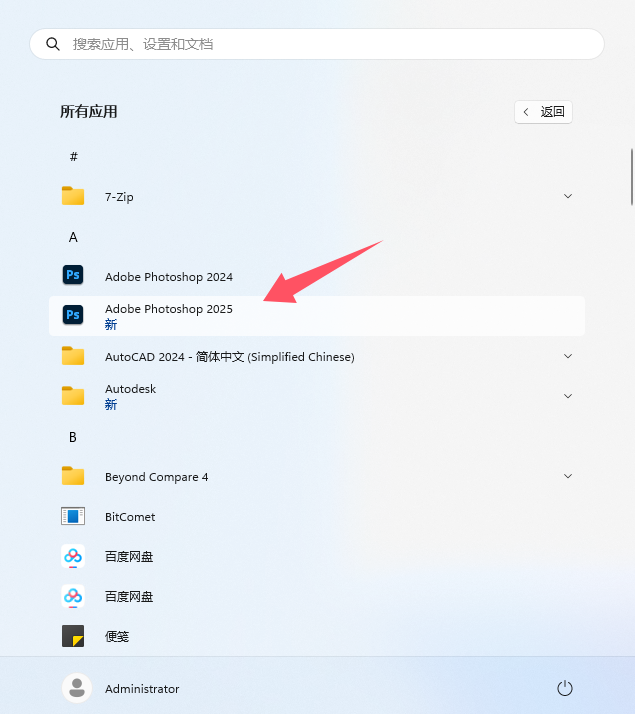Image resolution: width=635 pixels, height=714 pixels.
Task: Open the Autodesk folder icon
Action: (x=73, y=396)
